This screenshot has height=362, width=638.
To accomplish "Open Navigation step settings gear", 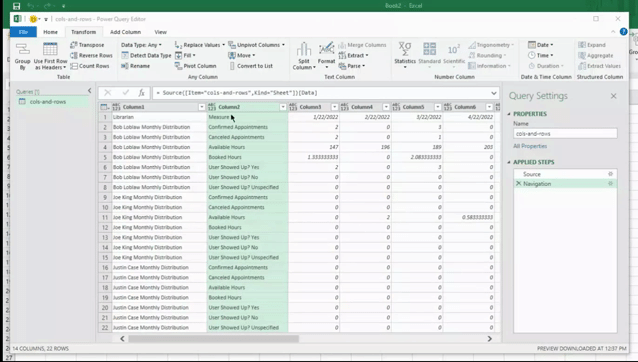I will [x=610, y=184].
